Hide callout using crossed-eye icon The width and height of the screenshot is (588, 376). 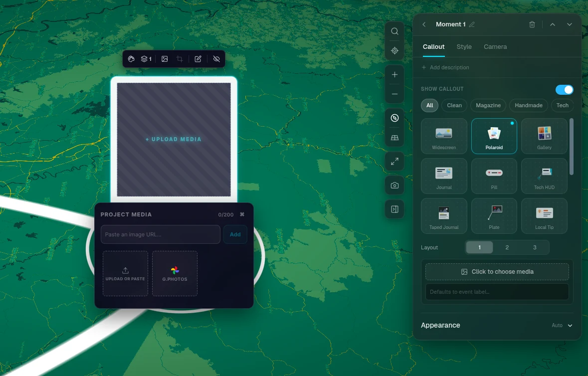pos(216,59)
